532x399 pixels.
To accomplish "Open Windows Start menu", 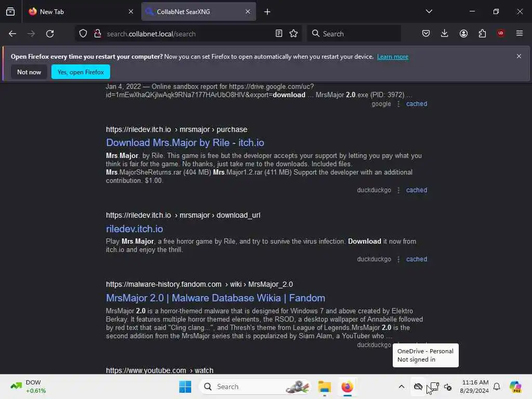I will point(185,387).
